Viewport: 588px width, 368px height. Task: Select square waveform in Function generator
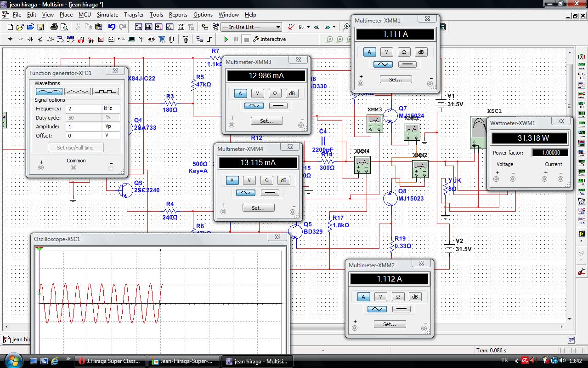coord(106,92)
